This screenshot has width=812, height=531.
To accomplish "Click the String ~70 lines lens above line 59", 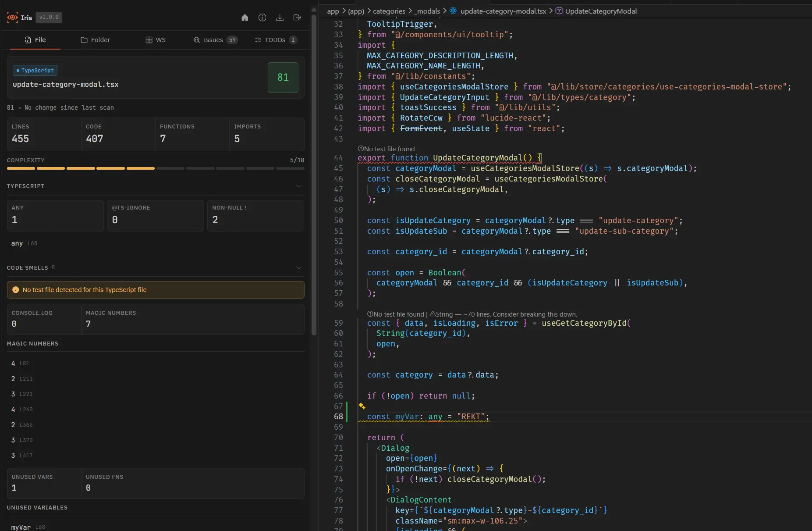I will click(504, 314).
